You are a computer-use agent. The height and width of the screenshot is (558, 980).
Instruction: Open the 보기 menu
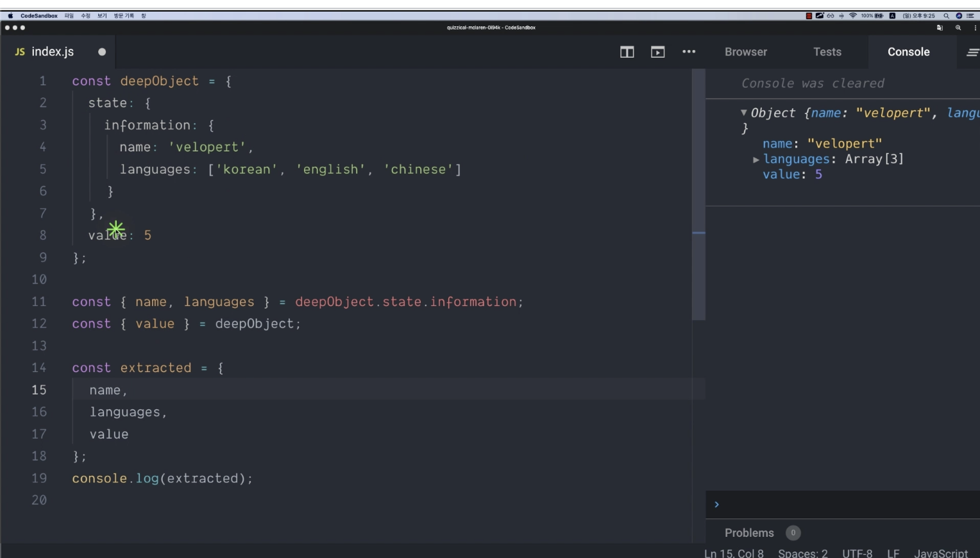(x=102, y=15)
